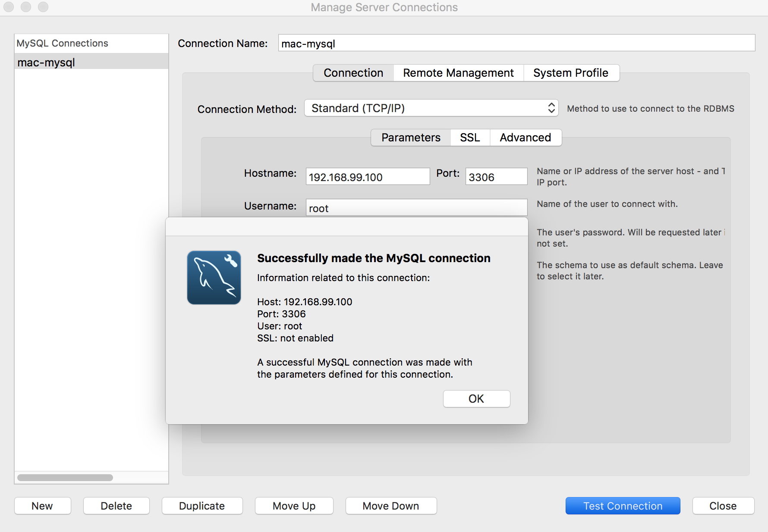Open the SSL settings tab
The height and width of the screenshot is (532, 768).
[x=470, y=138]
